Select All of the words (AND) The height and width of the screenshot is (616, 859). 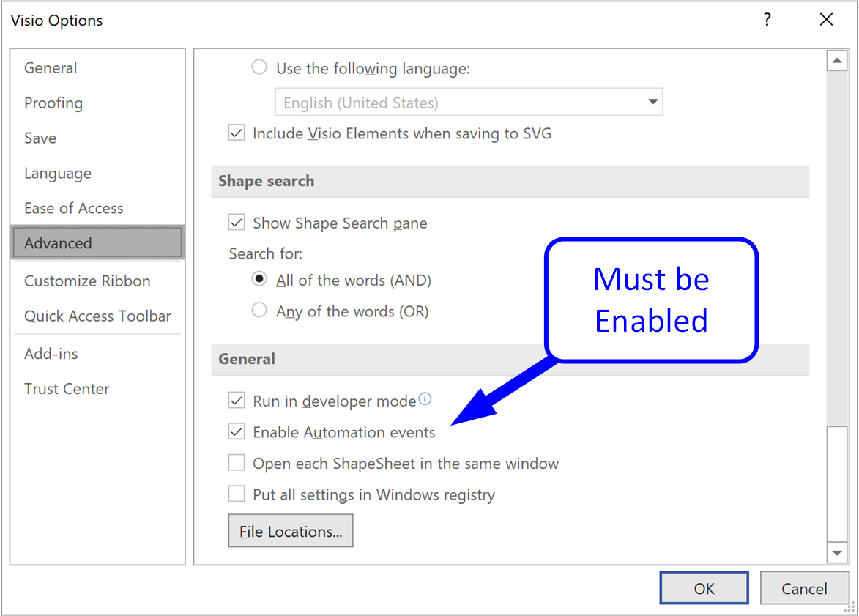click(x=259, y=279)
